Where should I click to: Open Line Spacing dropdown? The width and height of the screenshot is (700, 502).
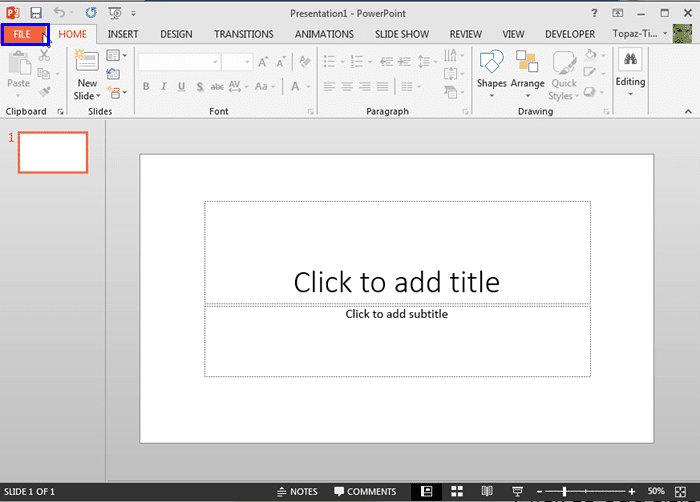pos(428,62)
